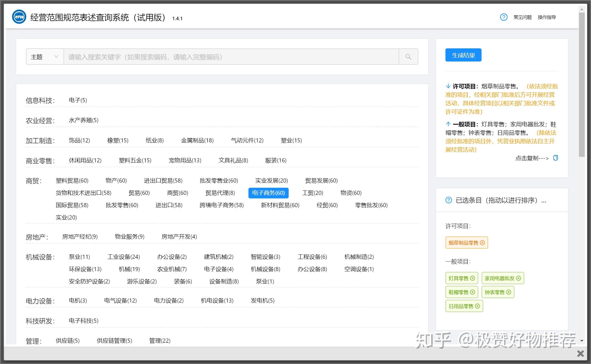Image resolution: width=591 pixels, height=364 pixels.
Task: Click the 农业机械(7) topic
Action: point(172,269)
